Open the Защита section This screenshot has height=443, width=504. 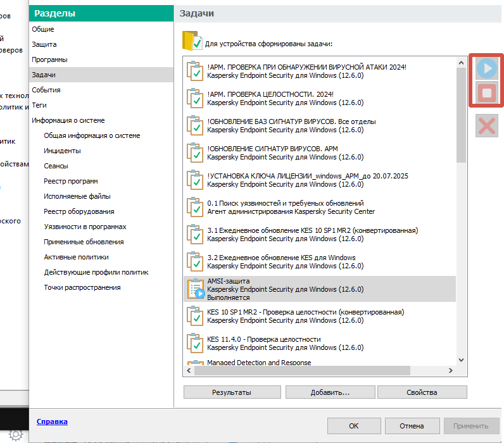[x=101, y=44]
